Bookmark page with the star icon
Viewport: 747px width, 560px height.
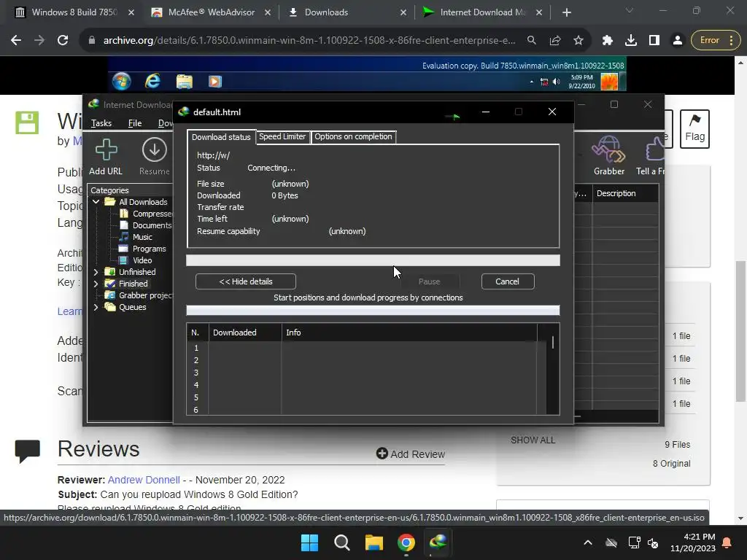[578, 41]
